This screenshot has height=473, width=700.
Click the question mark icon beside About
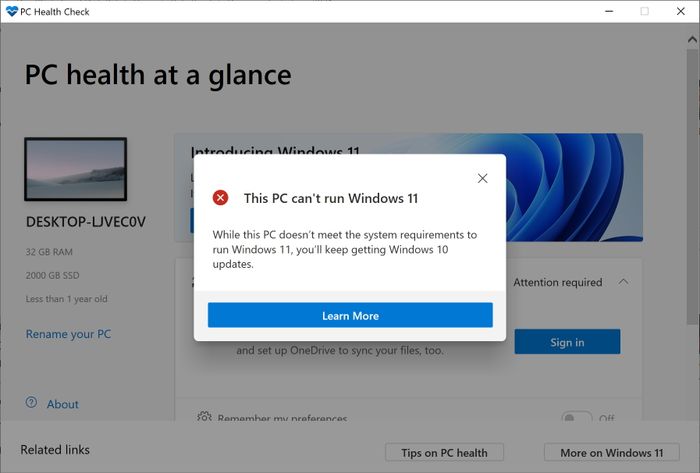[x=31, y=404]
